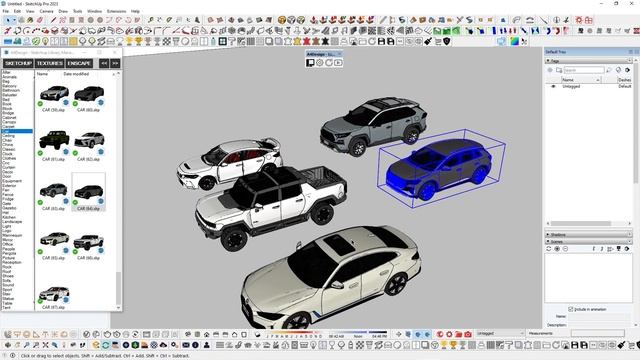
Task: Switch to the TEXTURES tab
Action: point(49,63)
